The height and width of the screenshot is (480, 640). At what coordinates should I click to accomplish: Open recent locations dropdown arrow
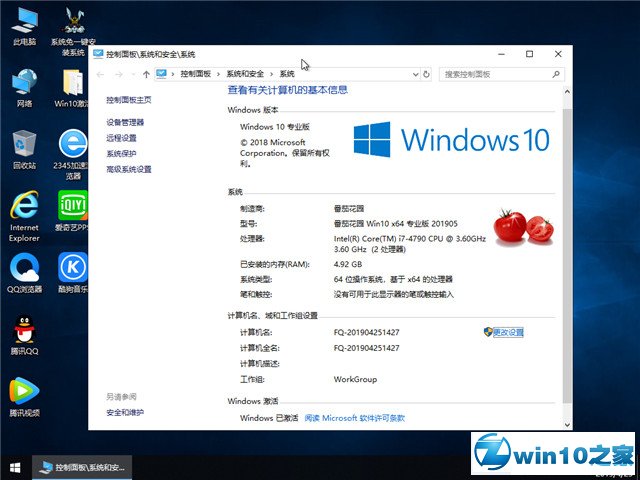click(x=133, y=74)
